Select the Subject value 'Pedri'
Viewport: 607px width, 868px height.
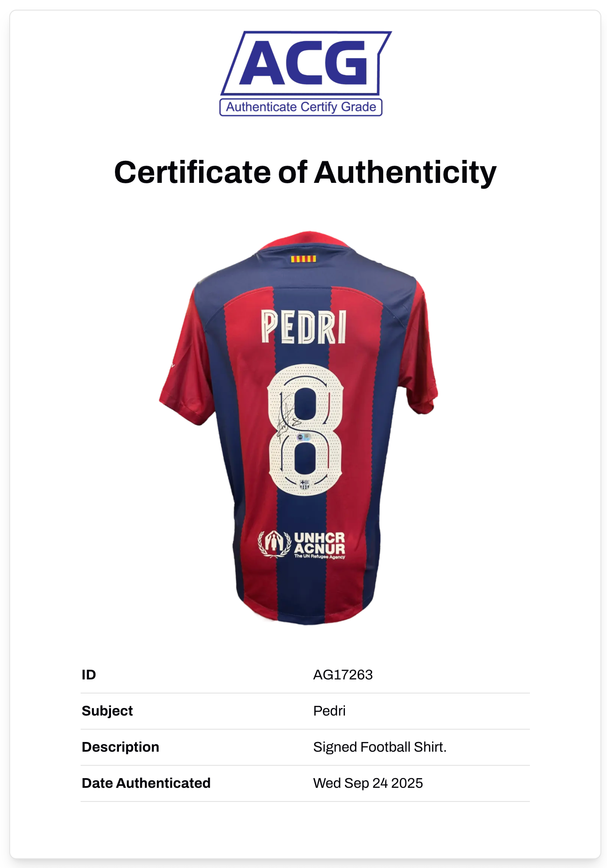click(x=329, y=711)
